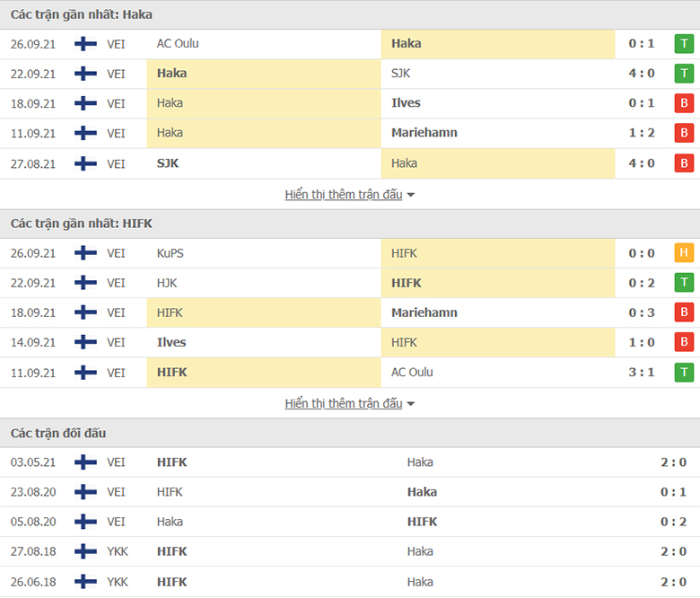
Task: Expand more matches under the Haka section
Action: click(x=344, y=194)
